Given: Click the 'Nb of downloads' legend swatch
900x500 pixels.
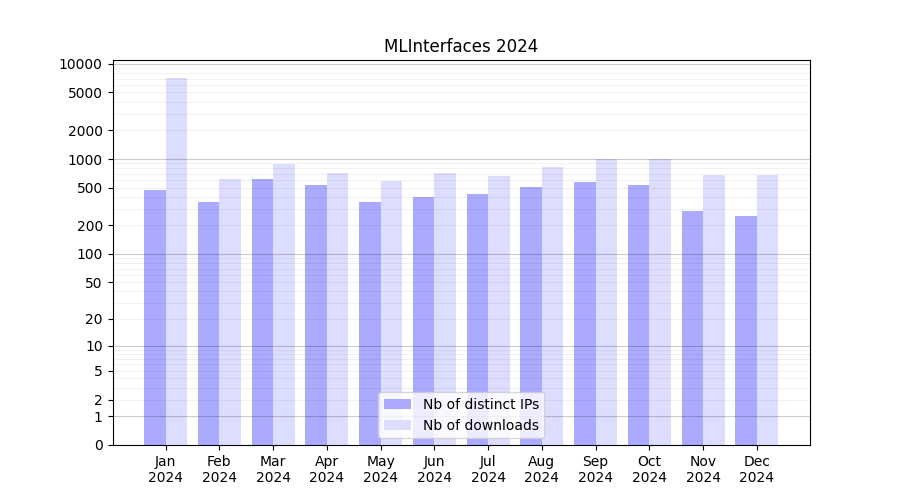Looking at the screenshot, I should (x=398, y=425).
